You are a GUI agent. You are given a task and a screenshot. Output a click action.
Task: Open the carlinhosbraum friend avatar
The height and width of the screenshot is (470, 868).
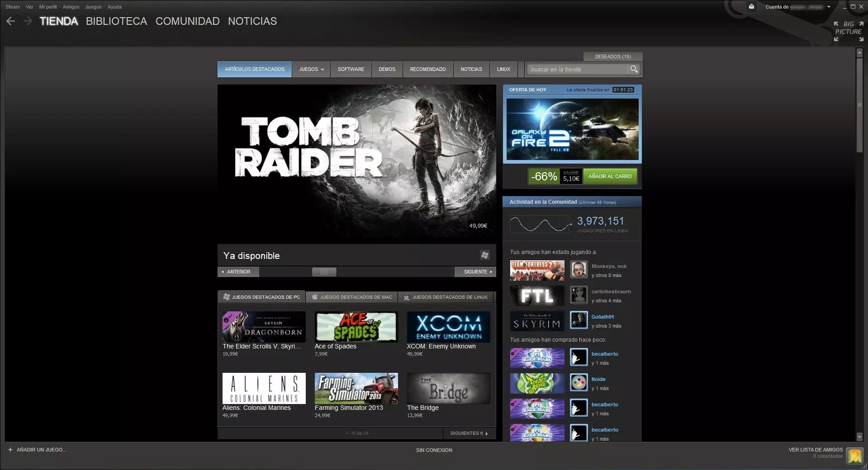[579, 296]
